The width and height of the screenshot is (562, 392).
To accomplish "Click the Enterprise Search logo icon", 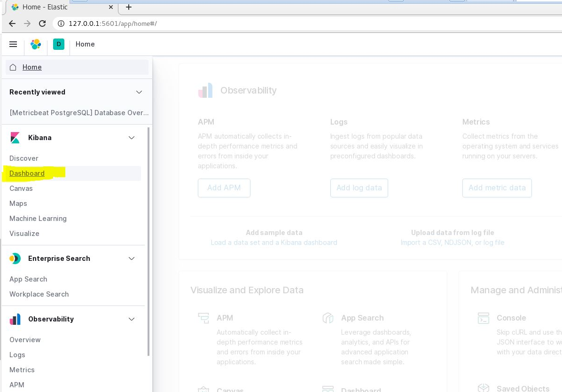I will [15, 259].
